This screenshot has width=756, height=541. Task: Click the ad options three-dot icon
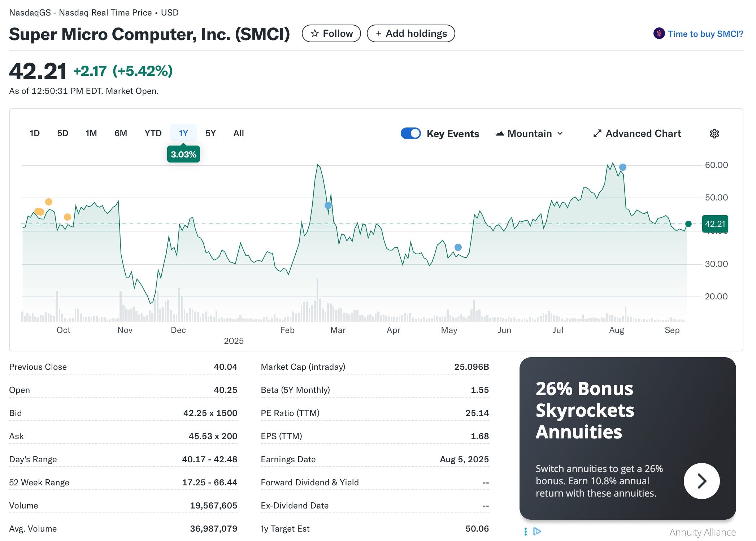[526, 531]
